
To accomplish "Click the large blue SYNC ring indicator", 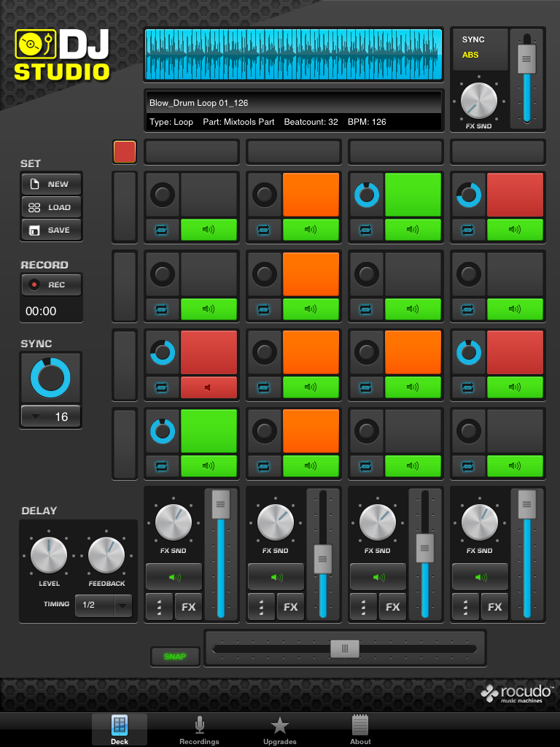I will 50,378.
